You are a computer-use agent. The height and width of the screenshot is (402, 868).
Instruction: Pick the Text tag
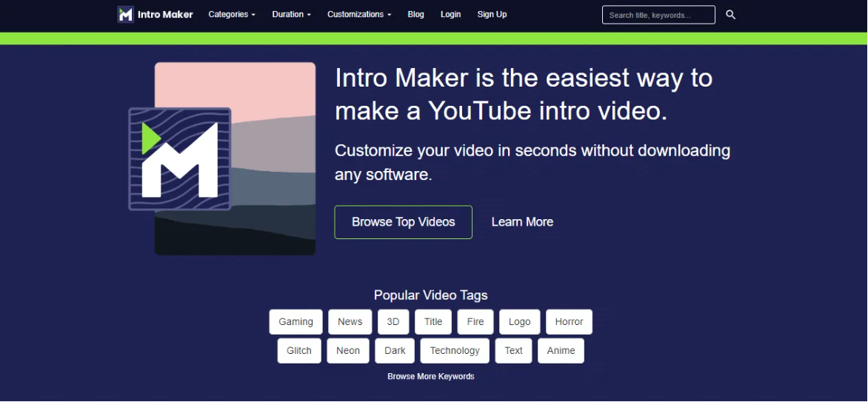(514, 350)
